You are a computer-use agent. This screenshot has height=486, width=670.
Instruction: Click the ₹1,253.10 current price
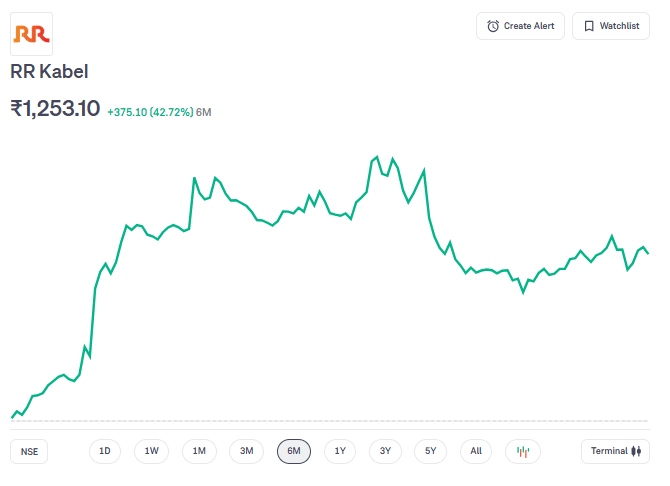(55, 109)
